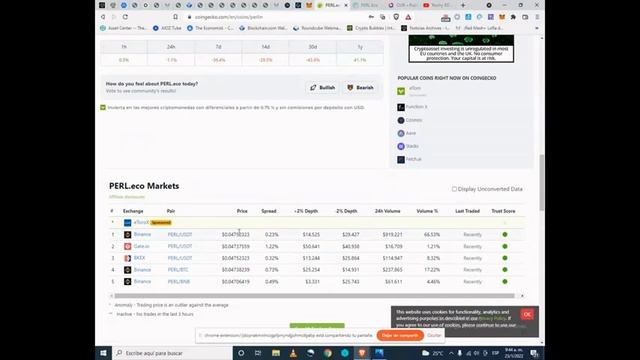
Task: Open the Gate.io exchange link
Action: tap(142, 246)
